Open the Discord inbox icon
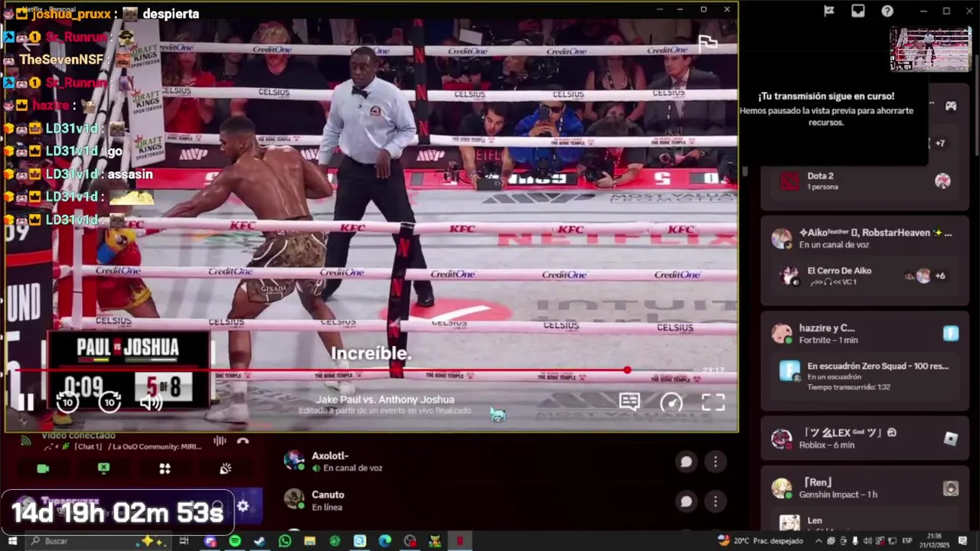This screenshot has width=980, height=551. [x=857, y=11]
